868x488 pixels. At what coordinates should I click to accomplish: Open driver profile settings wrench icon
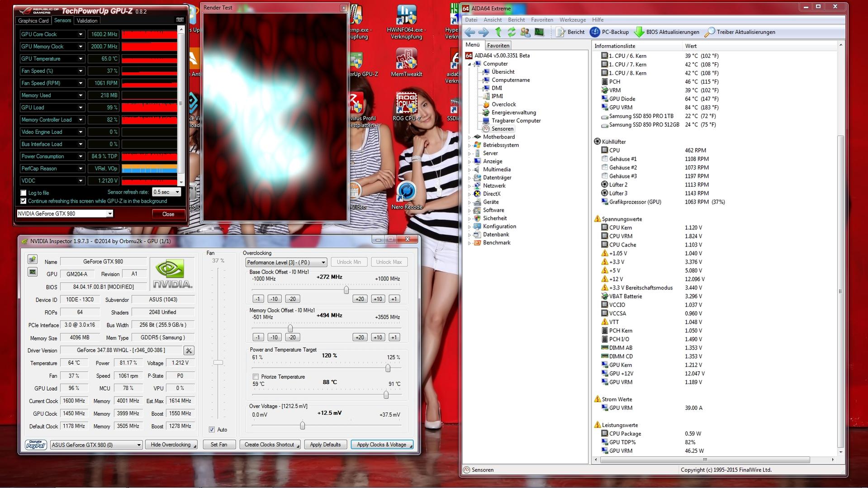click(189, 351)
